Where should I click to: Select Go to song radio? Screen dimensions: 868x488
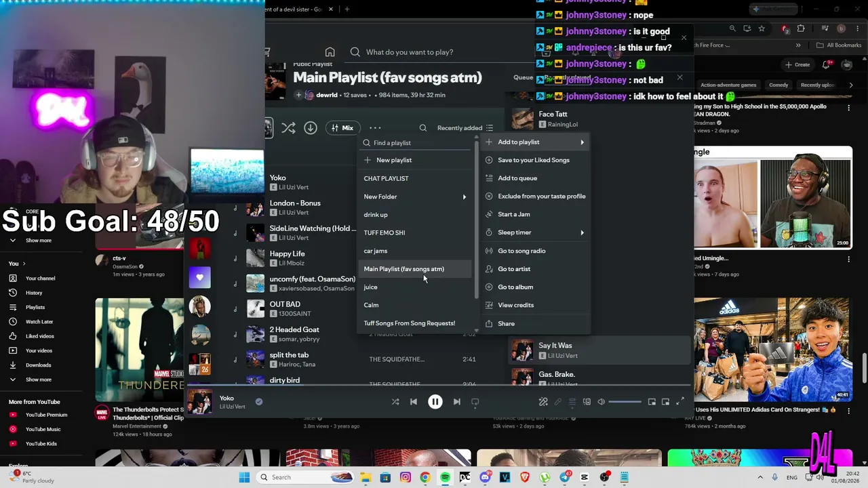click(521, 251)
